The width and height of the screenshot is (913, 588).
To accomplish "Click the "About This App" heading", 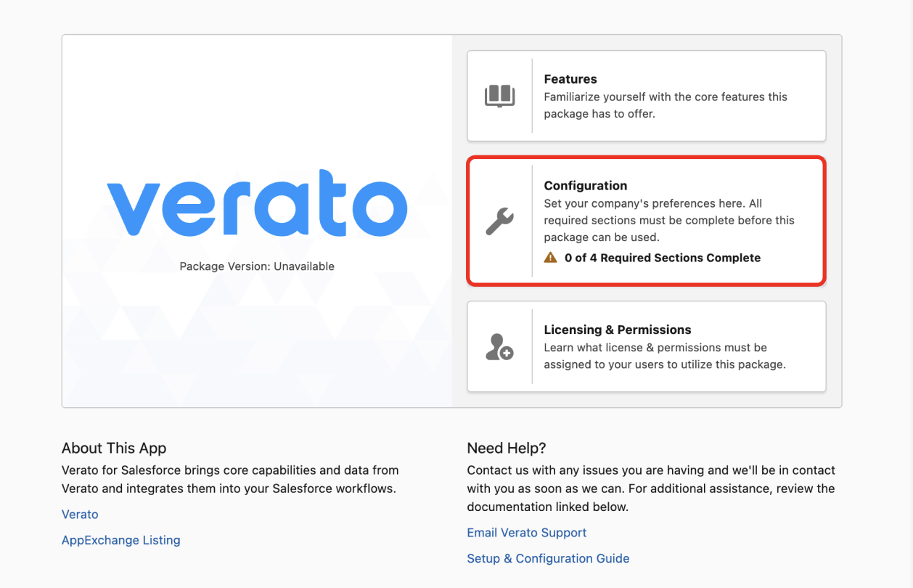I will pyautogui.click(x=114, y=448).
